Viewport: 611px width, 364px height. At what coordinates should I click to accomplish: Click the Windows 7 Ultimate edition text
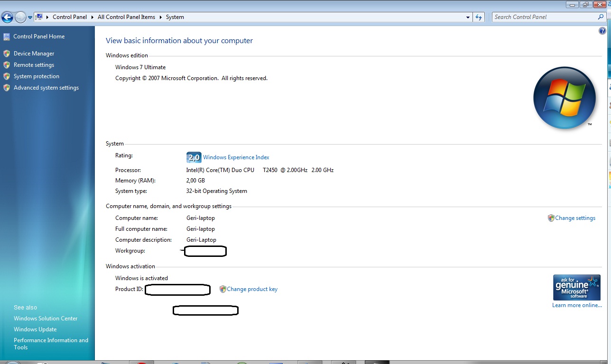140,67
